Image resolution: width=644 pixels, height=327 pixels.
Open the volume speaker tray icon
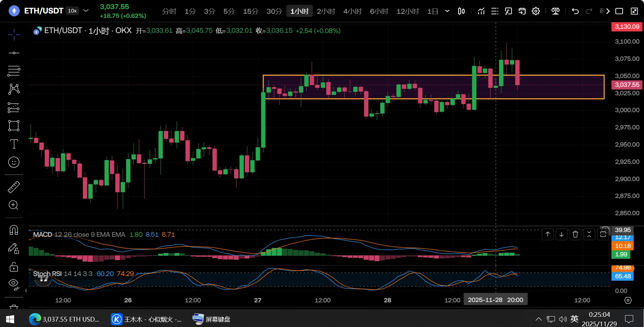[x=563, y=319]
